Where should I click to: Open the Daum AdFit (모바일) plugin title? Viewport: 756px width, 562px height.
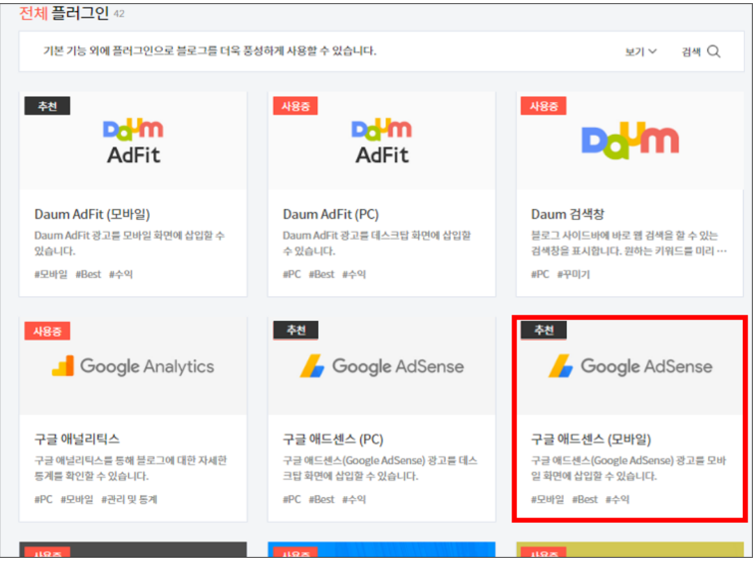point(92,214)
